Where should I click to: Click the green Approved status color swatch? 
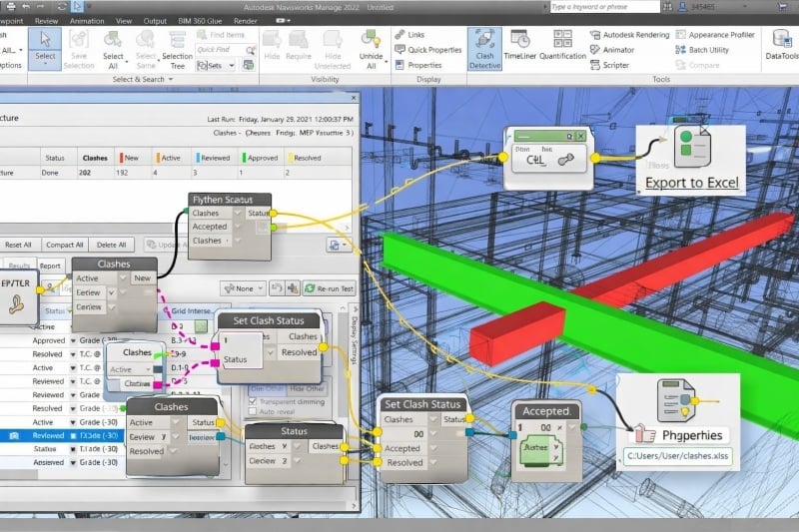tap(244, 158)
